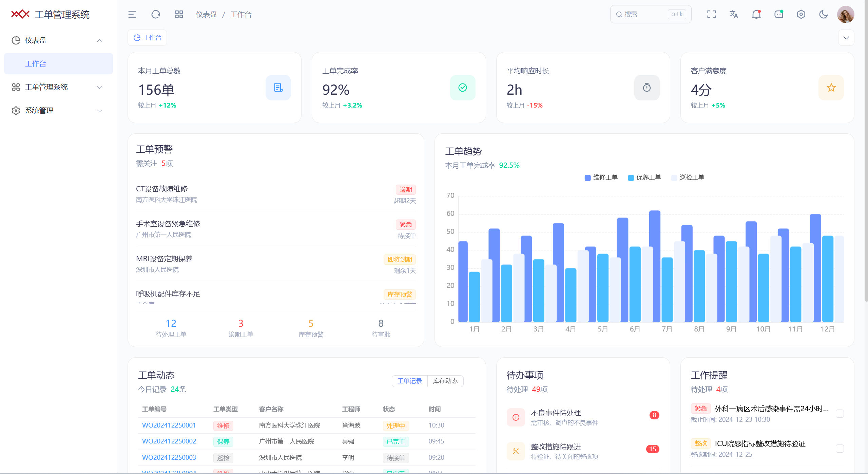
Task: Click the CT设备故障维修 alert
Action: click(276, 194)
